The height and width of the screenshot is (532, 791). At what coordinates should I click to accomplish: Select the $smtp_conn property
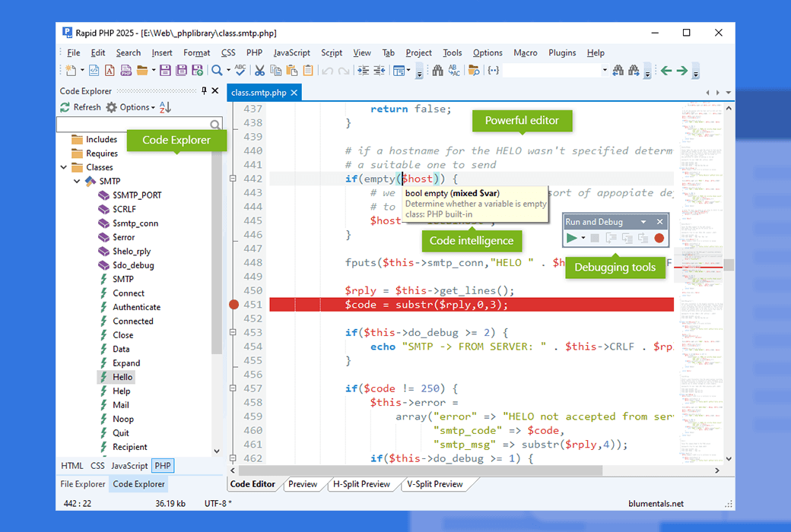click(x=135, y=223)
